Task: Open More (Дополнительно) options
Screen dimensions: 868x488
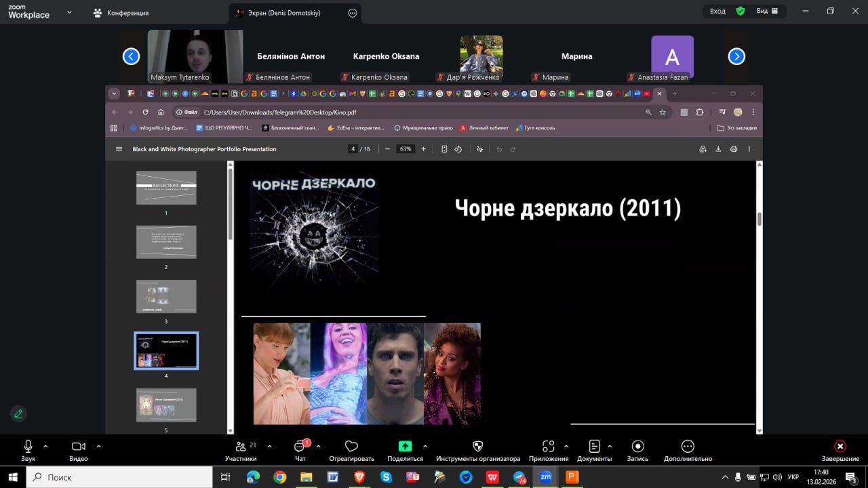Action: point(688,447)
